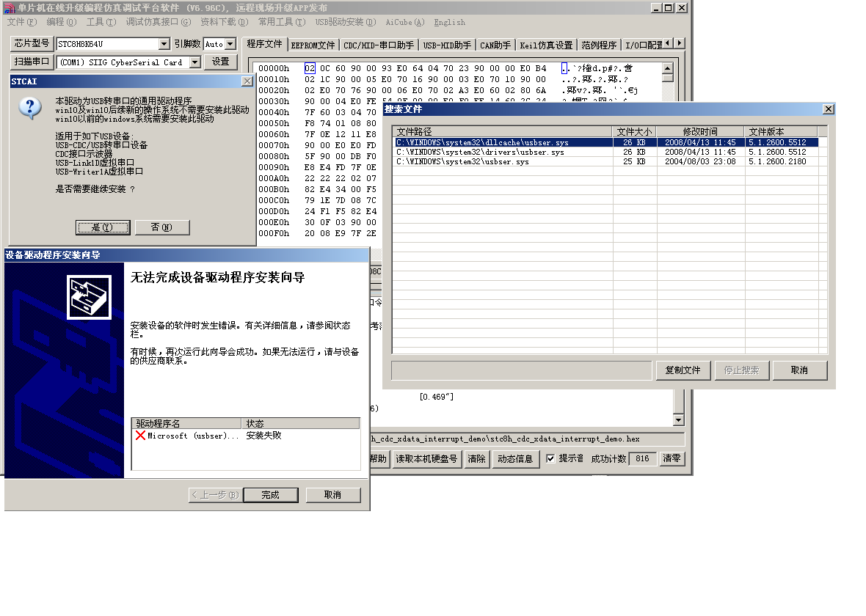
Task: Close the STCAI dialog
Action: tap(247, 81)
